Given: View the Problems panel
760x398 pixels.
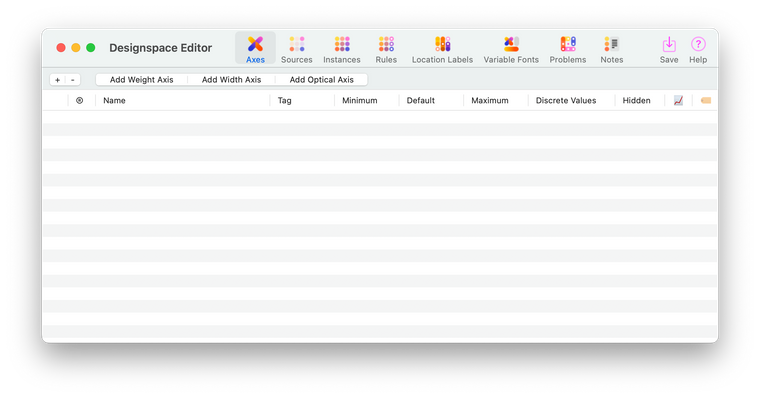Looking at the screenshot, I should (568, 49).
